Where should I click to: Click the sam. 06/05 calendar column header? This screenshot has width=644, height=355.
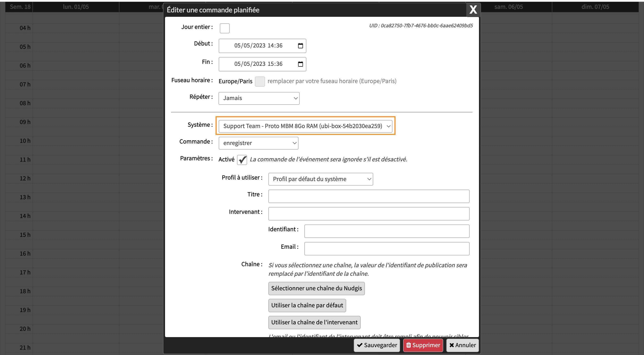click(x=508, y=7)
